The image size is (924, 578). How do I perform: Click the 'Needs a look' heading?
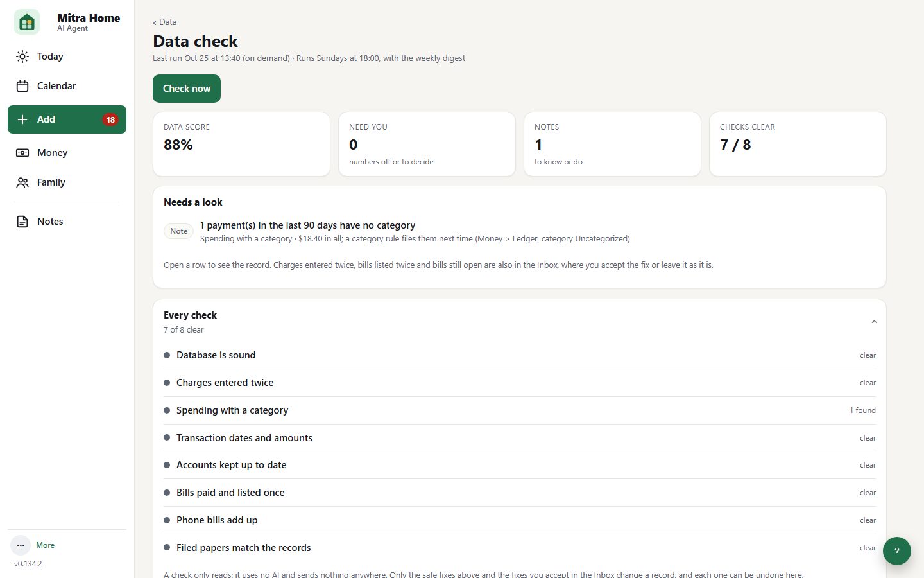[193, 202]
